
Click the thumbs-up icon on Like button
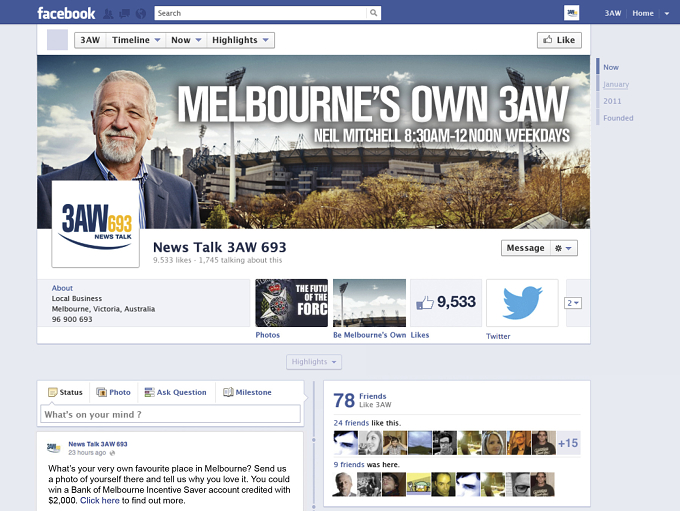[x=548, y=39]
